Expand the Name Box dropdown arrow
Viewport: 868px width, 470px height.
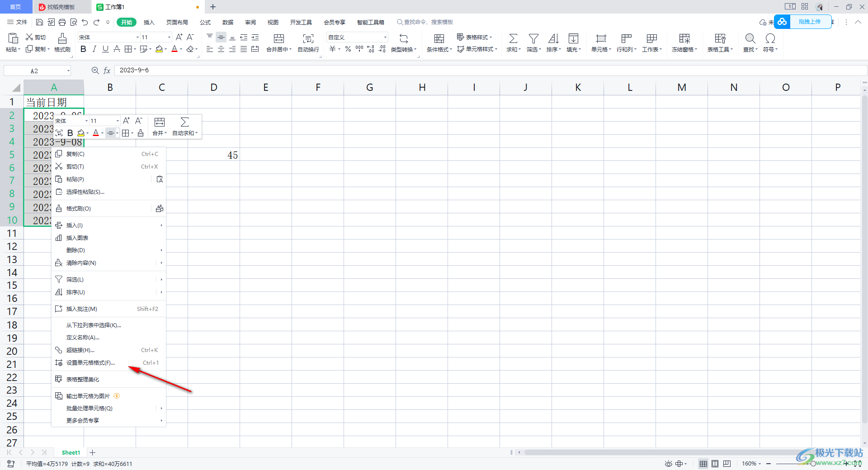(68, 70)
